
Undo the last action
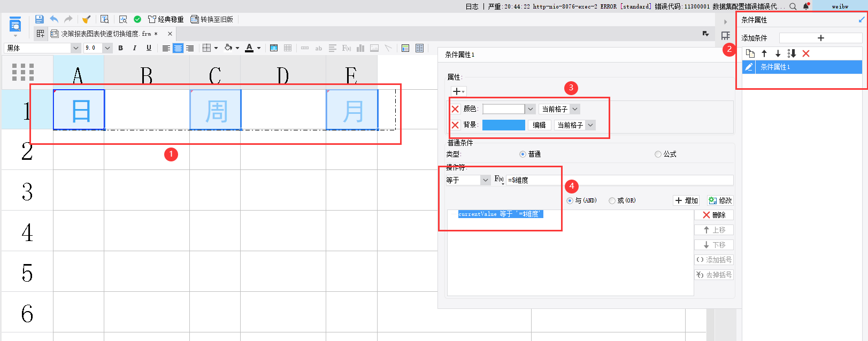54,19
